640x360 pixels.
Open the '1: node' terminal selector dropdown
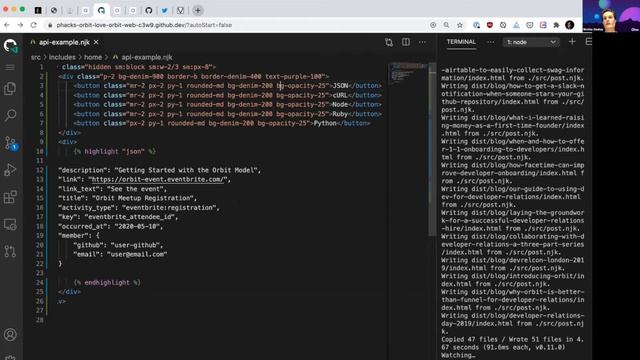(x=531, y=42)
